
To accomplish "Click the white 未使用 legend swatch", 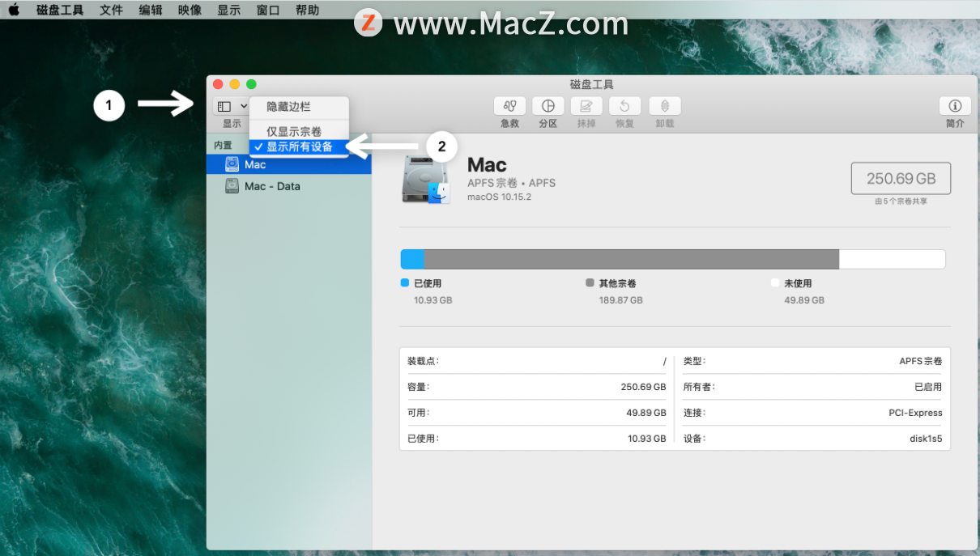I will pyautogui.click(x=775, y=283).
